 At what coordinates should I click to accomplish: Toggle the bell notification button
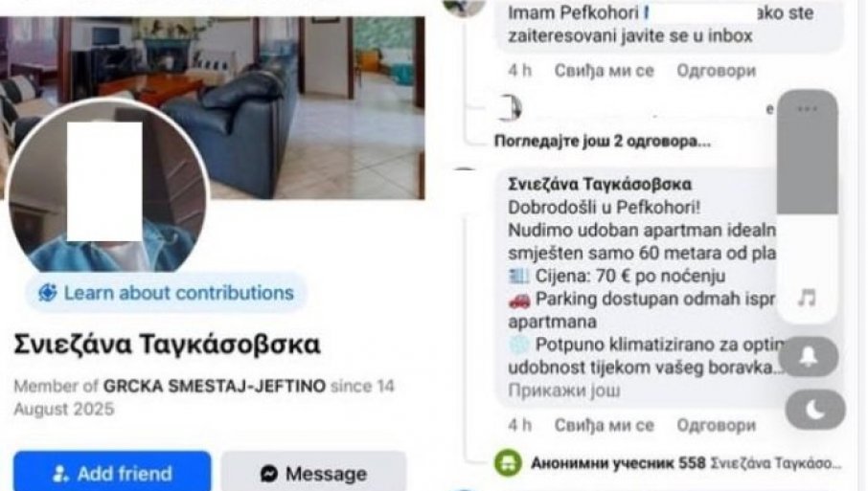point(809,357)
